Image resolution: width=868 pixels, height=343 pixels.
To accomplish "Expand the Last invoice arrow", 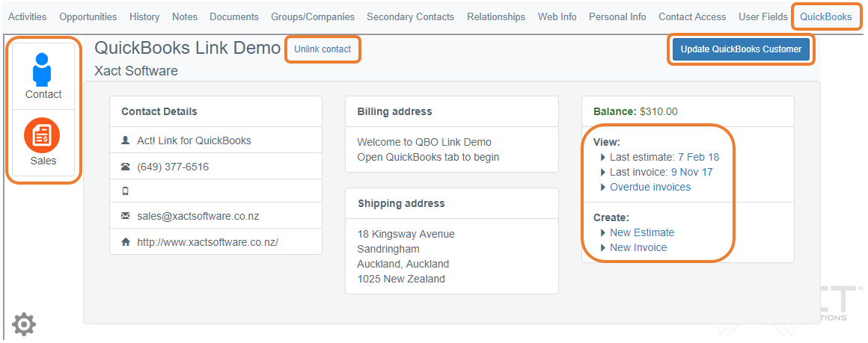I will pos(603,172).
